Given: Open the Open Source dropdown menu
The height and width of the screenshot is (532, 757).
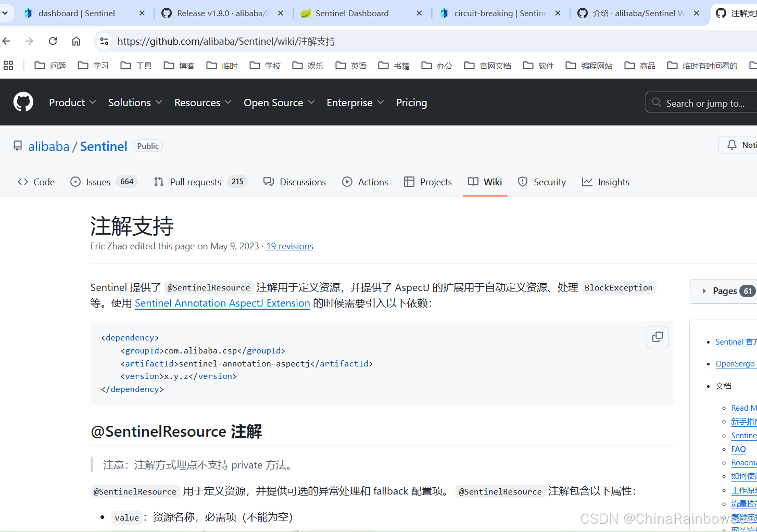Looking at the screenshot, I should (279, 103).
